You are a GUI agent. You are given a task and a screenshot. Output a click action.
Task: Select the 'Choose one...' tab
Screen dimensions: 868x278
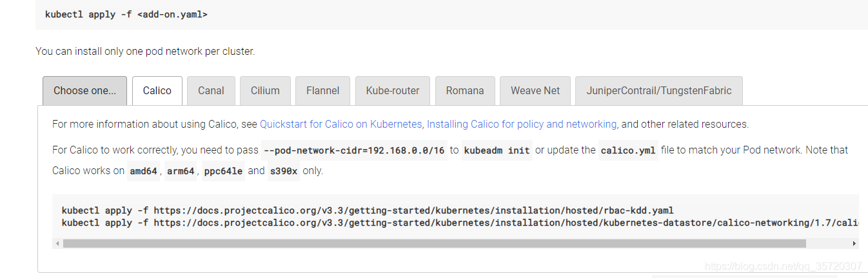85,91
